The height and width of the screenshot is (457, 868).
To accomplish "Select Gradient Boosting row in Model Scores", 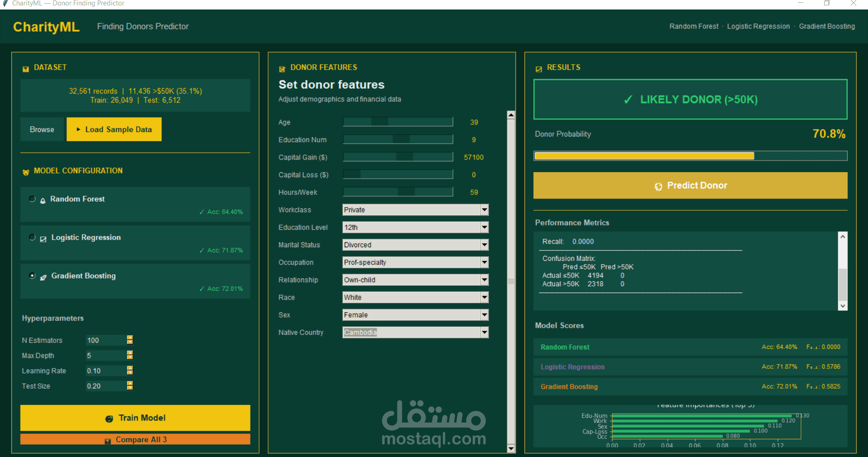I will [690, 386].
